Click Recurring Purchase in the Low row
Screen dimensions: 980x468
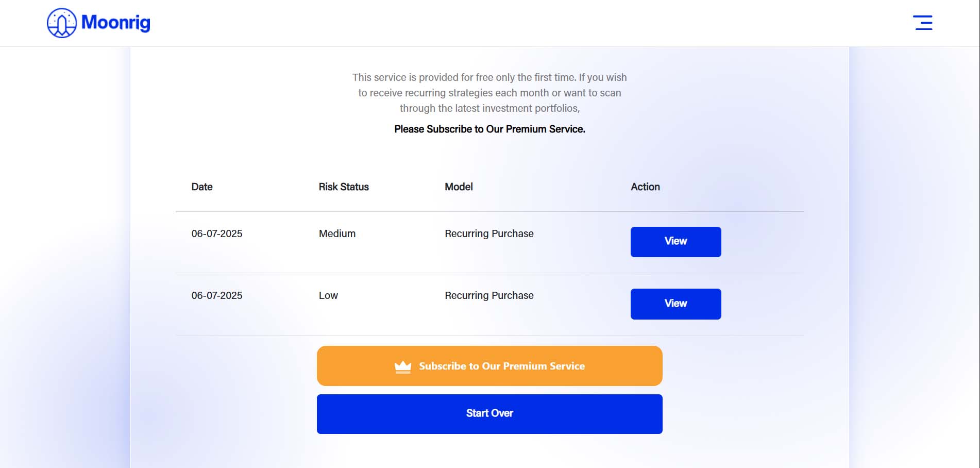click(489, 295)
